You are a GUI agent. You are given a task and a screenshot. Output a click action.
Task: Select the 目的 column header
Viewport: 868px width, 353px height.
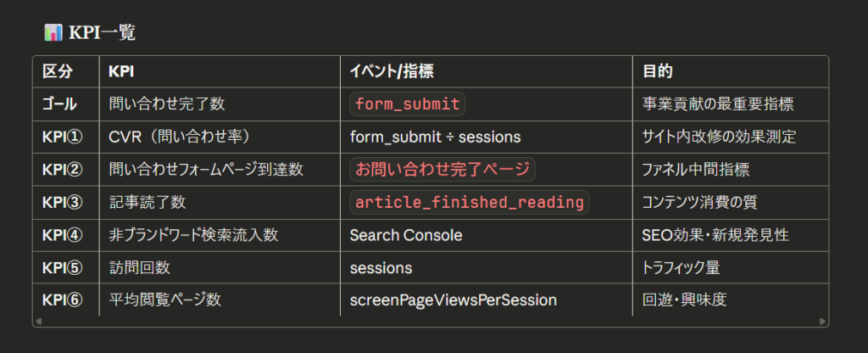point(658,72)
